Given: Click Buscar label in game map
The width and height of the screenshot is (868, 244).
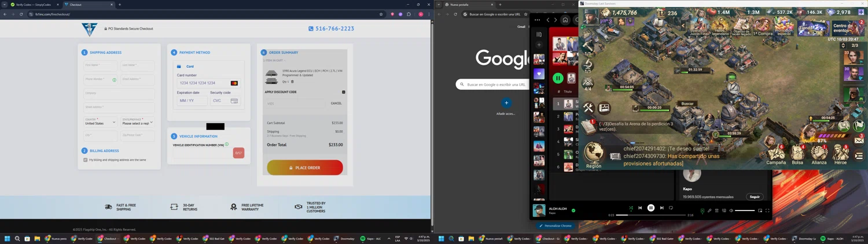Looking at the screenshot, I should [x=687, y=103].
